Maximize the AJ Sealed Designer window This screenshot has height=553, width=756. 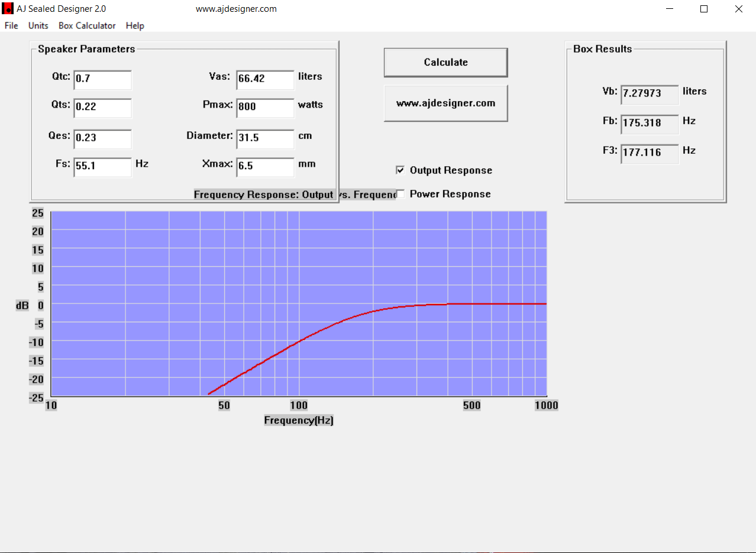pyautogui.click(x=704, y=9)
